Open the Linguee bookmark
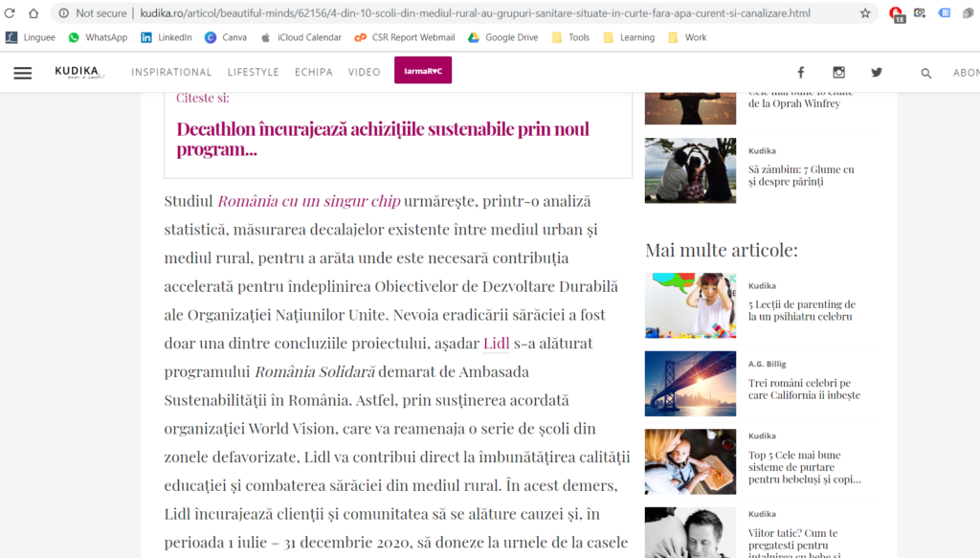Screen dimensions: 980x558 (x=31, y=37)
